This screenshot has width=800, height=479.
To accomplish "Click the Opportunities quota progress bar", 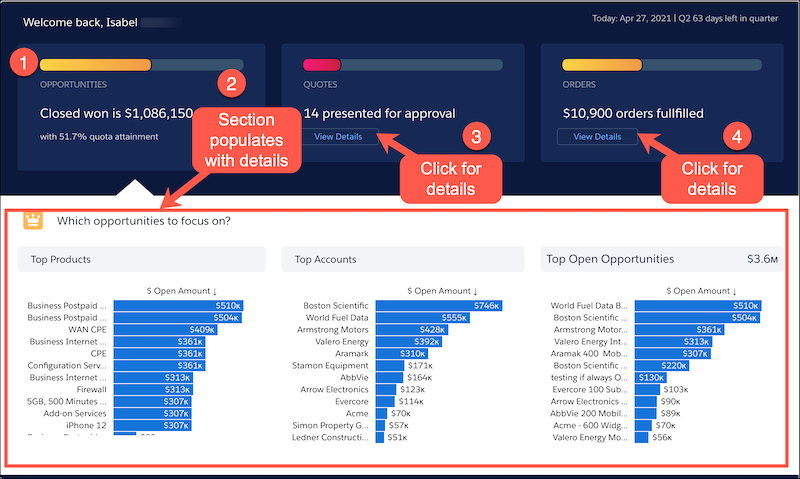I will coord(142,65).
